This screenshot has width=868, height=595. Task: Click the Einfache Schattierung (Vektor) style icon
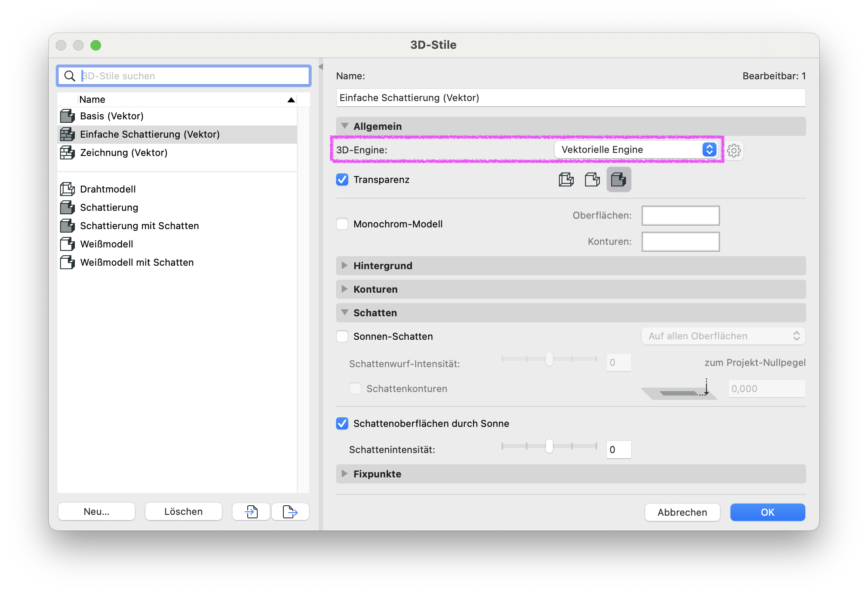[x=67, y=134]
